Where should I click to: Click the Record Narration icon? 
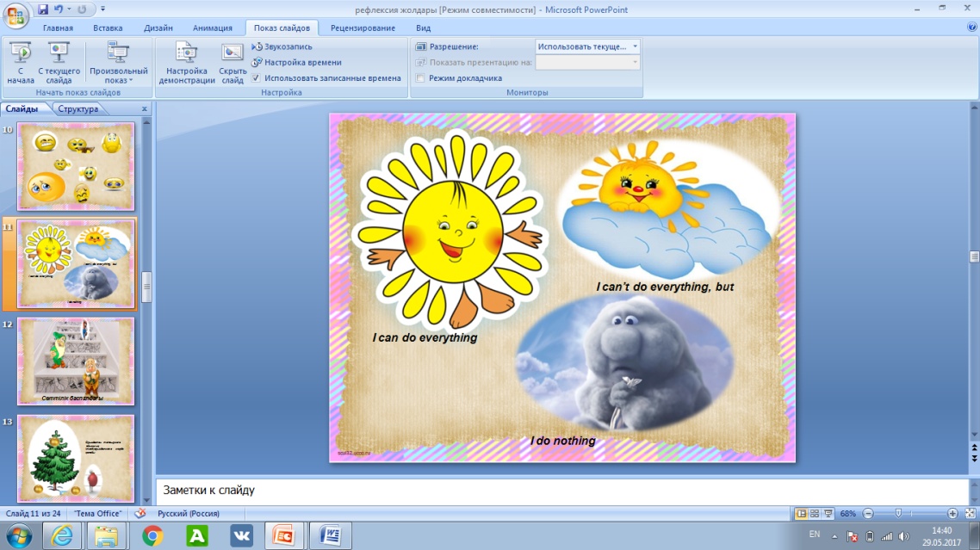point(257,46)
